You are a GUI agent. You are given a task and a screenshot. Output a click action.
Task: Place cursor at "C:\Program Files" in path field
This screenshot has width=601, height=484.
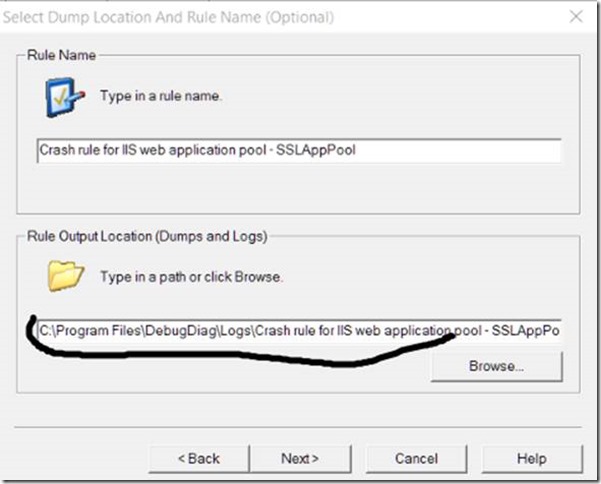click(x=84, y=330)
